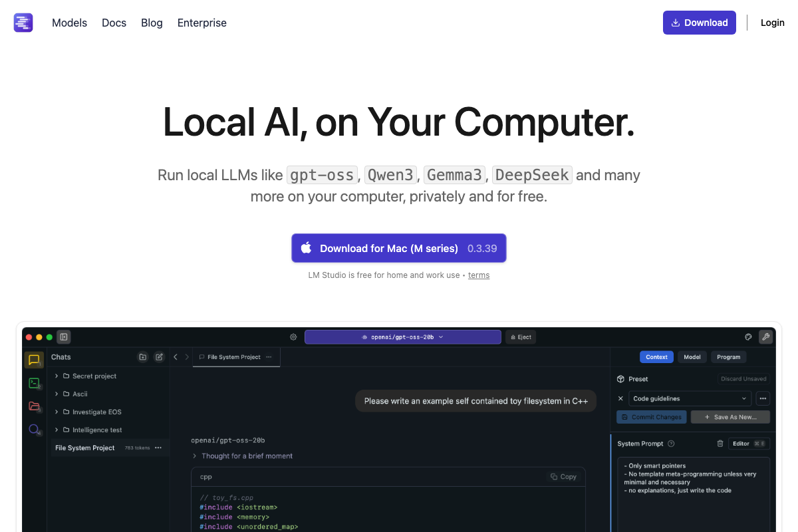Open the red My Models folder icon
Image resolution: width=798 pixels, height=532 pixels.
click(x=34, y=406)
